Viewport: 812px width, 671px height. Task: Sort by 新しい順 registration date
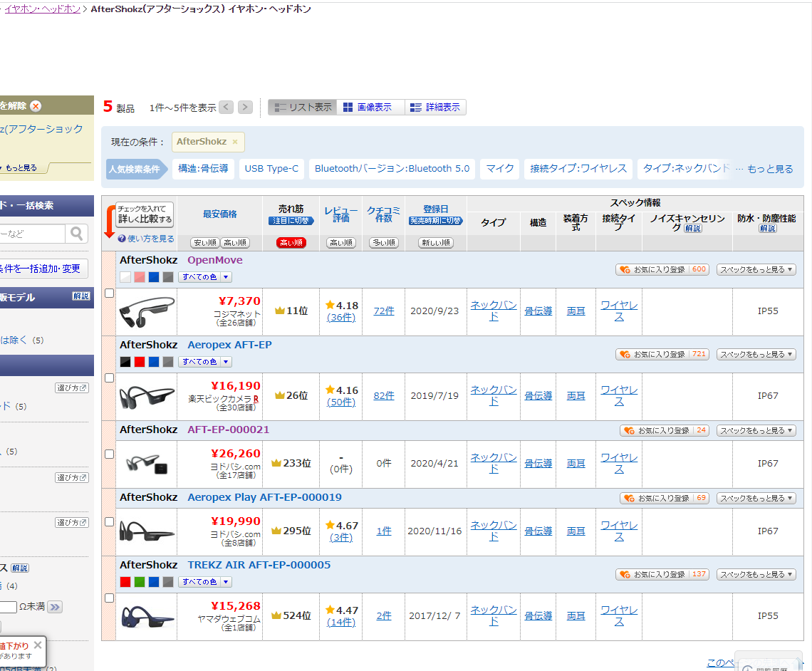435,242
